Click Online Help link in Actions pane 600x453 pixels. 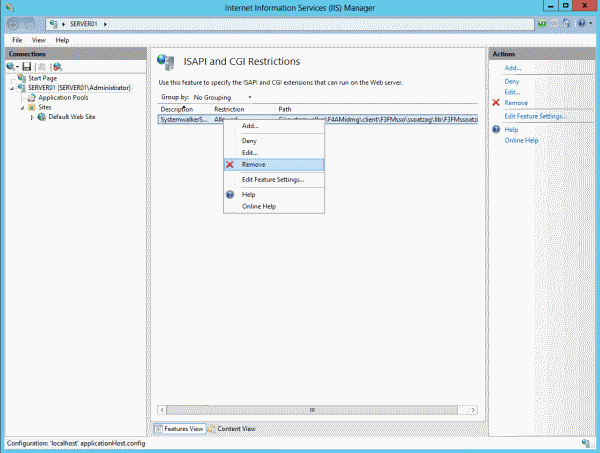(521, 140)
